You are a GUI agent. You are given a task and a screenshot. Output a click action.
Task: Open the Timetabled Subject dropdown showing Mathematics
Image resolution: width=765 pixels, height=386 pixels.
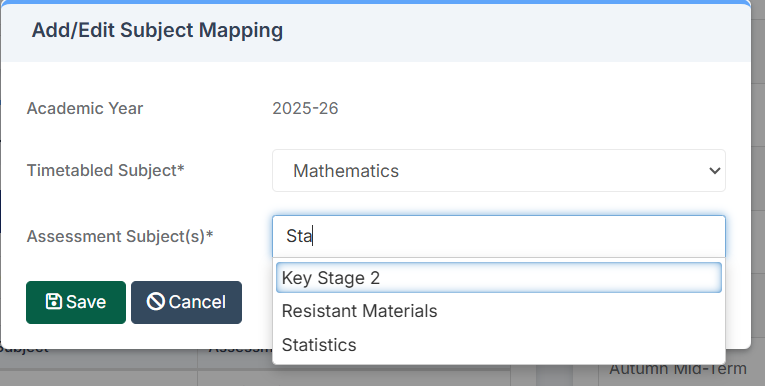tap(499, 170)
